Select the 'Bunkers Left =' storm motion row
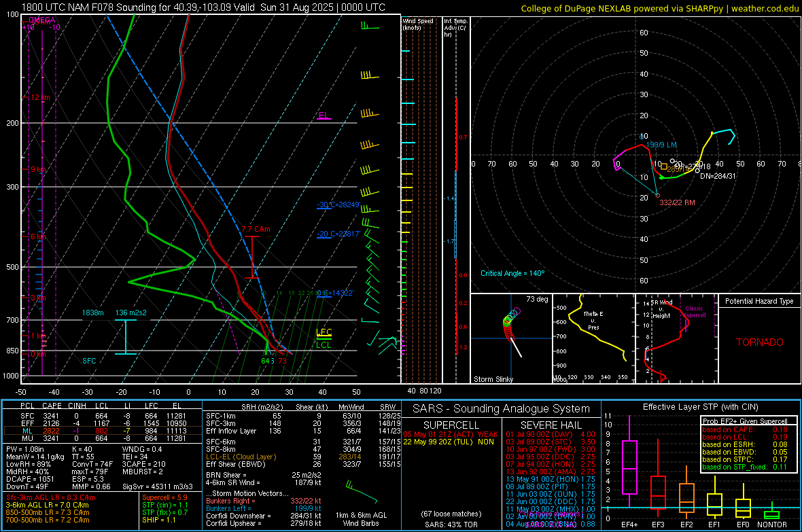Image resolution: width=802 pixels, height=532 pixels. tap(264, 508)
